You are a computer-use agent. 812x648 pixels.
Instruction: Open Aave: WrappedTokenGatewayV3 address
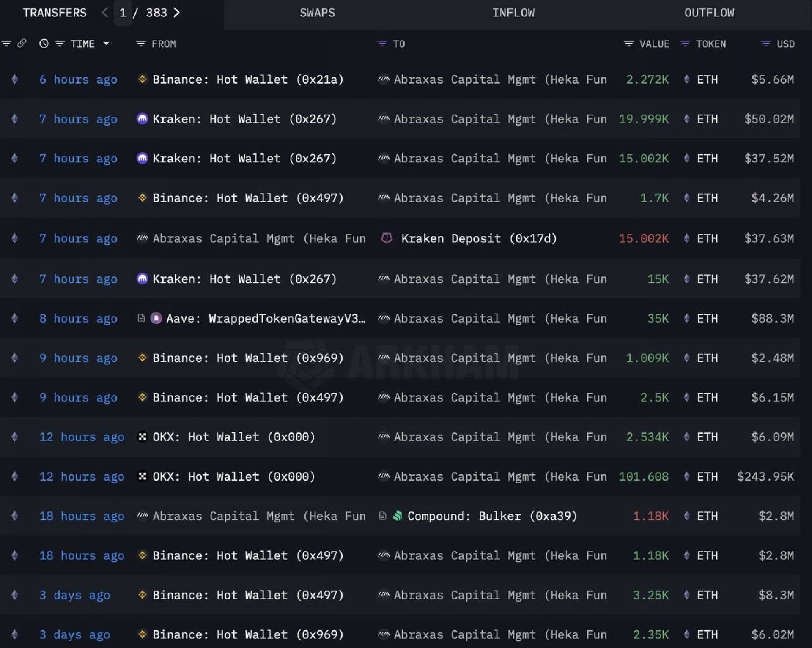[266, 319]
